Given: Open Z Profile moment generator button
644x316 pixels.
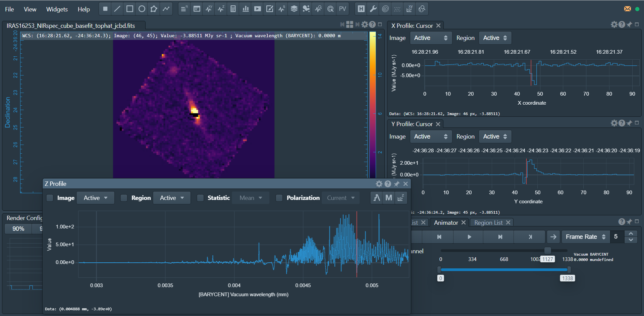Looking at the screenshot, I should [x=389, y=198].
